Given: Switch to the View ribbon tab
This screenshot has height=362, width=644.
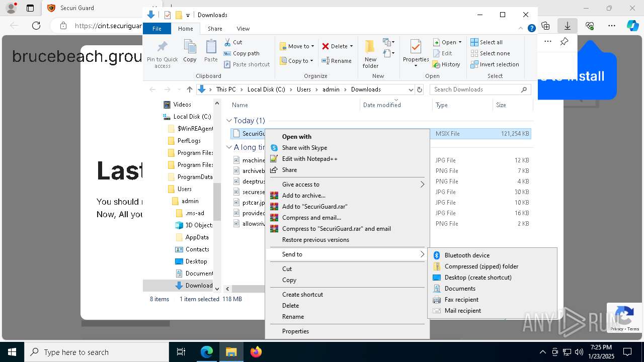Looking at the screenshot, I should 243,29.
